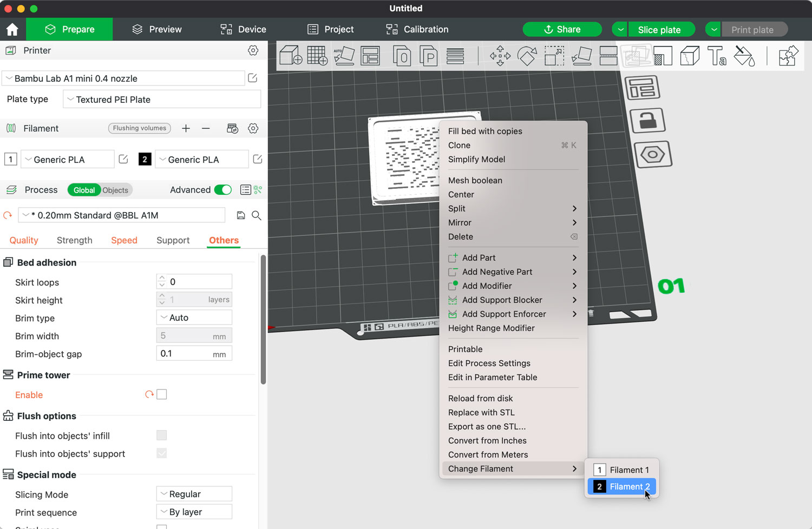812x529 pixels.
Task: Select the Lay on Face tool
Action: 581,56
